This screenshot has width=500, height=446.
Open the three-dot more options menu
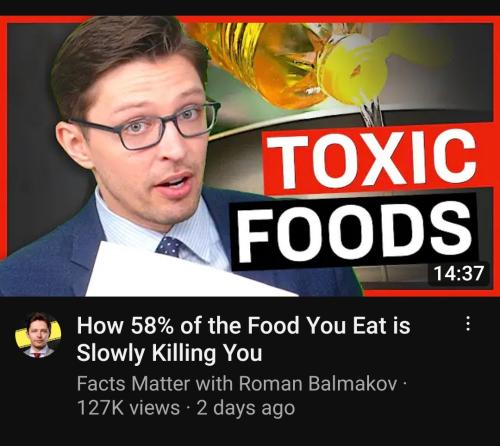(x=468, y=324)
